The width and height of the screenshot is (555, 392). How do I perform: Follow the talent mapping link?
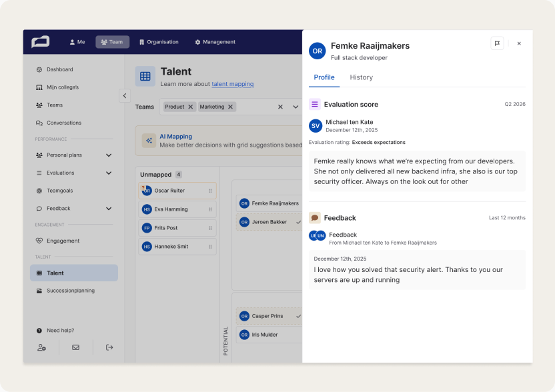(x=233, y=84)
